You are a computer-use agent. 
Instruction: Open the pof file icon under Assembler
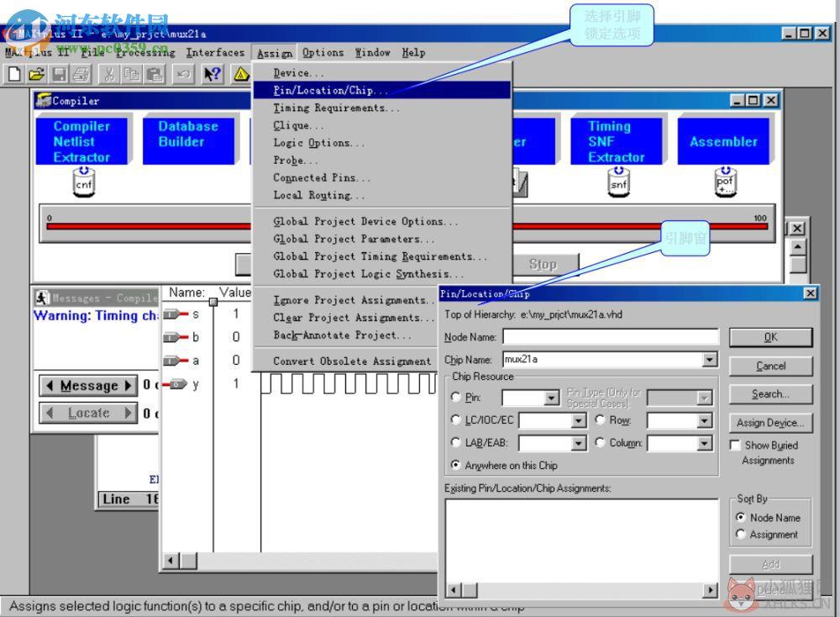pyautogui.click(x=725, y=182)
